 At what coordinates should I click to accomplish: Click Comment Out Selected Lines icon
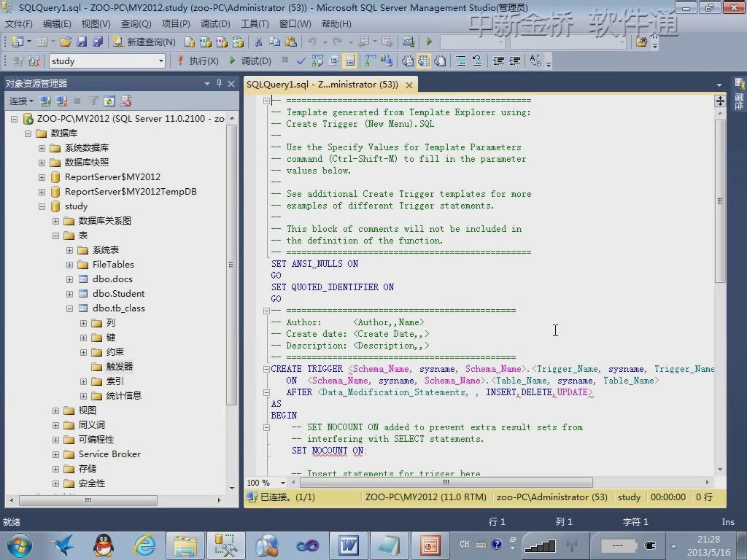pyautogui.click(x=461, y=61)
